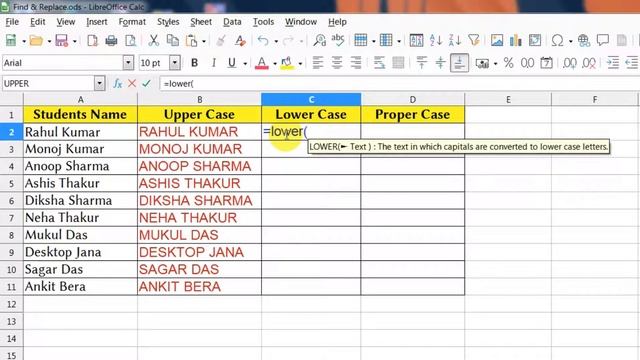Select column C header

point(311,99)
